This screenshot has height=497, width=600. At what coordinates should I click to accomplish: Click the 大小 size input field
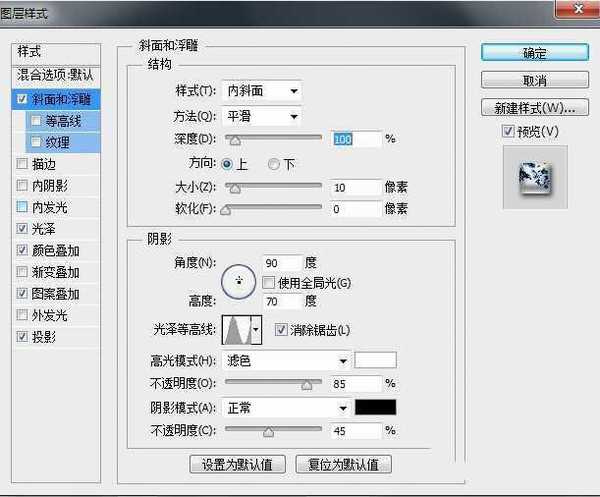click(x=356, y=187)
